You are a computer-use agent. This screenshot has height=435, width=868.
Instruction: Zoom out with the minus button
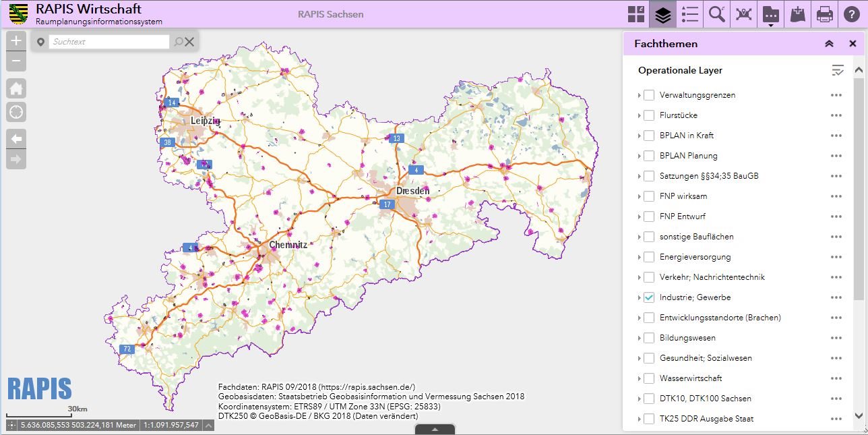click(16, 61)
